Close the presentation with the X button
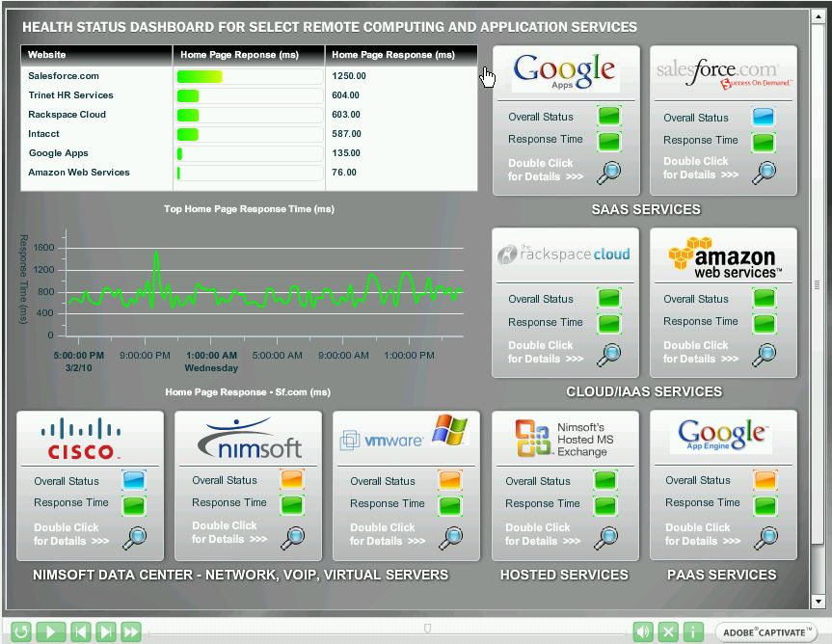 tap(668, 631)
